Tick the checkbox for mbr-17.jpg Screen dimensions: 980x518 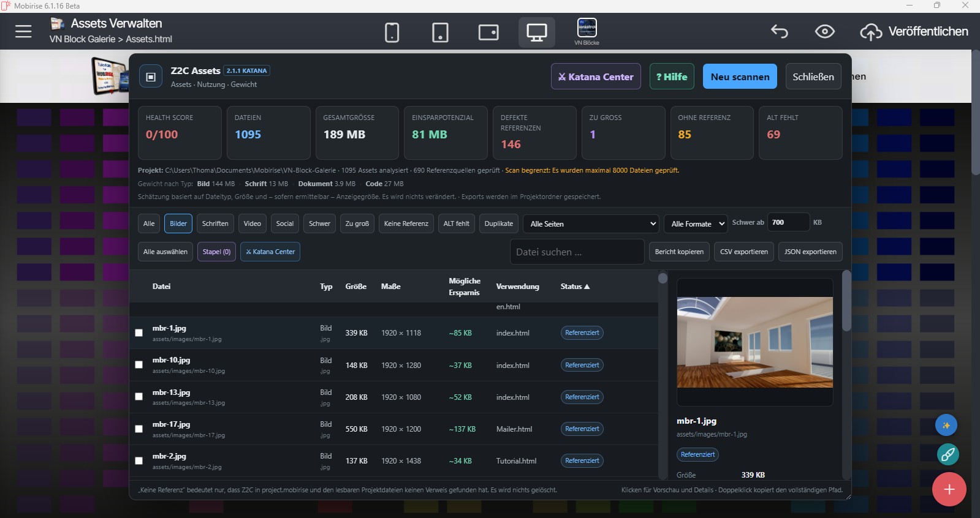[x=139, y=429]
